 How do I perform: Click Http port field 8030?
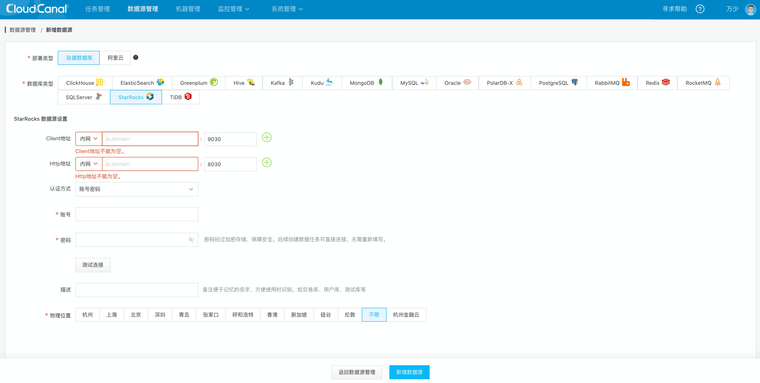click(x=230, y=164)
